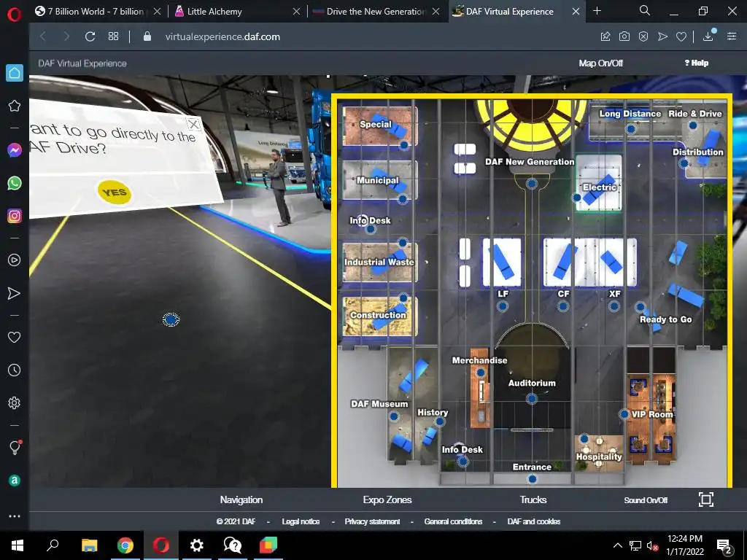Click the floor navigation hotspot in the hall

pyautogui.click(x=171, y=319)
